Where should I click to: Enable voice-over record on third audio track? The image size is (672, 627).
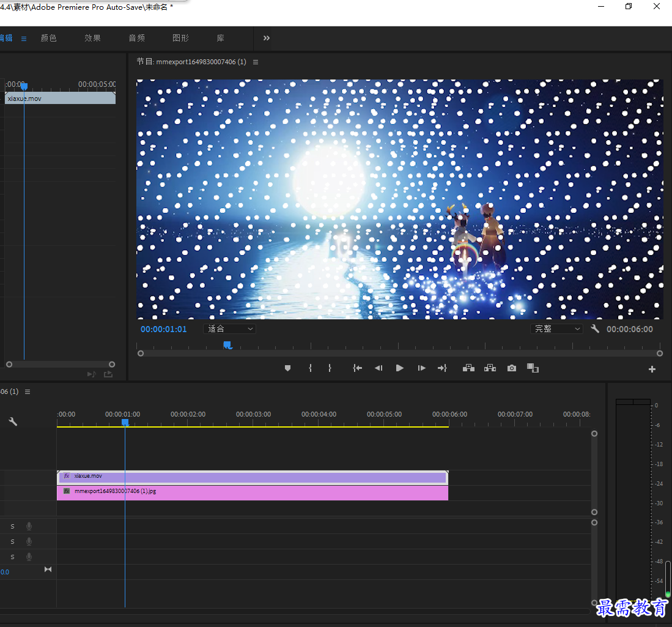29,557
